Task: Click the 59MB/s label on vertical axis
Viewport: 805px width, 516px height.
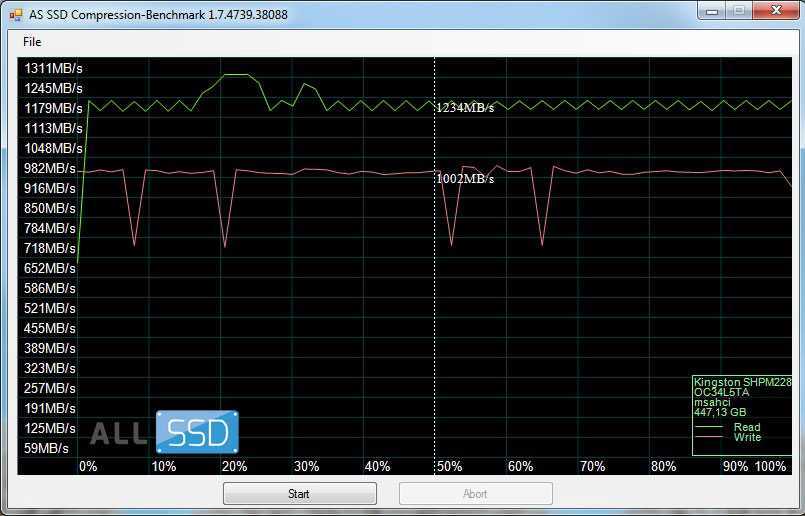Action: (49, 448)
